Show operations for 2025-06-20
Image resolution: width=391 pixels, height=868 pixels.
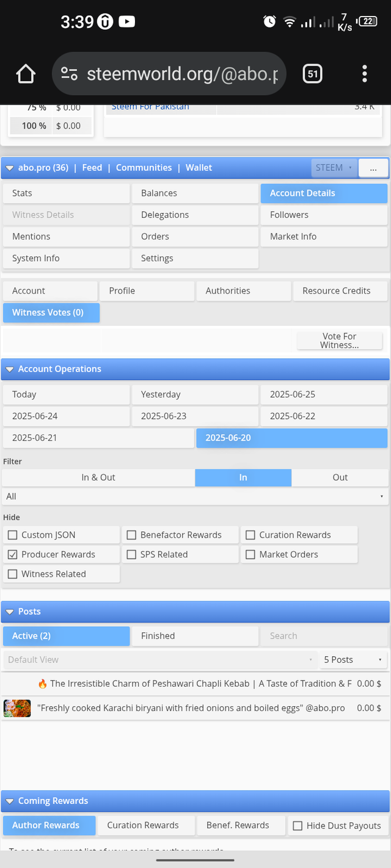coord(291,438)
